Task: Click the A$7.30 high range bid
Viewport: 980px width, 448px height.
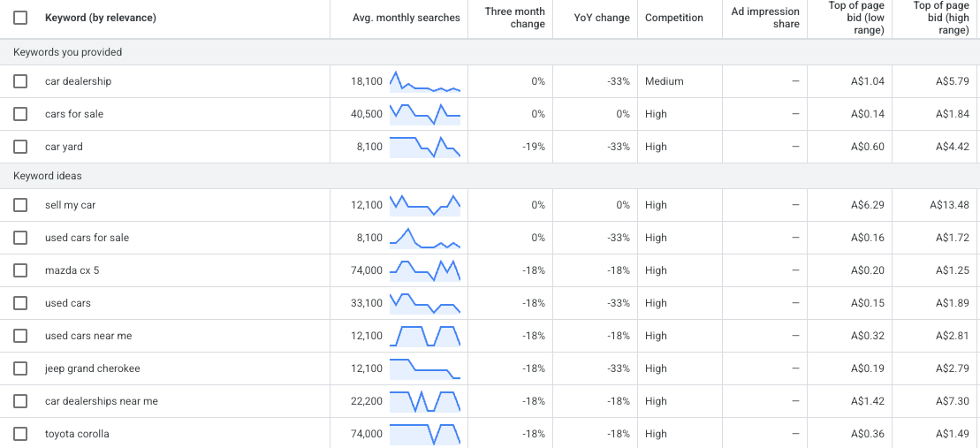Action: tap(953, 401)
